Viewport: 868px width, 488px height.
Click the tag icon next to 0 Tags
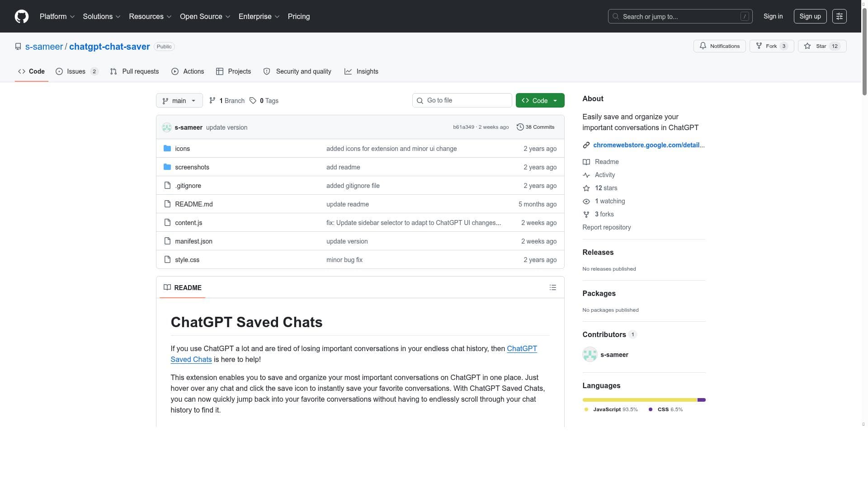pos(253,100)
